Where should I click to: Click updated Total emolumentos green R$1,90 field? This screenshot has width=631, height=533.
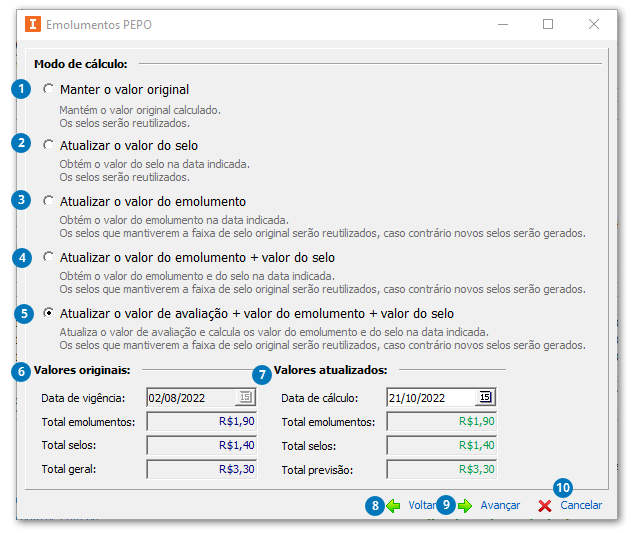(442, 421)
